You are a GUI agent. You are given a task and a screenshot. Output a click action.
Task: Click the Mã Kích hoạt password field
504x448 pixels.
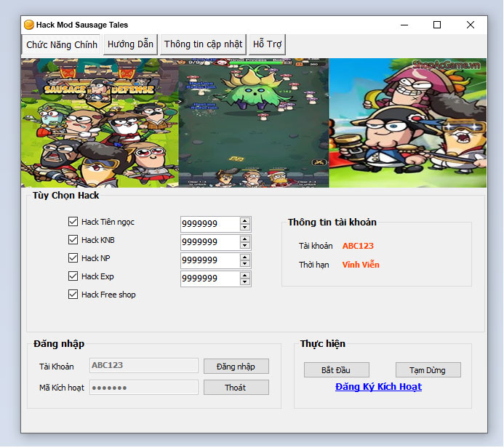coord(144,388)
